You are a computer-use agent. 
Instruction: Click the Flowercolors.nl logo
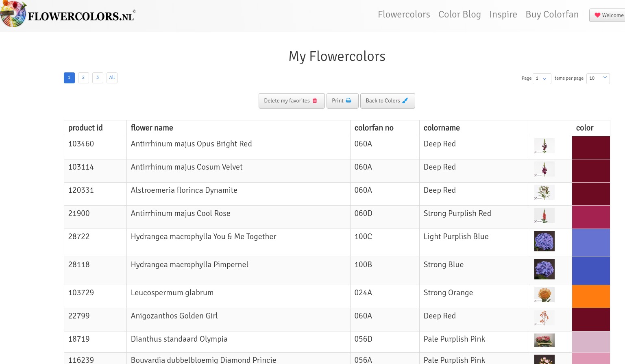pyautogui.click(x=68, y=15)
